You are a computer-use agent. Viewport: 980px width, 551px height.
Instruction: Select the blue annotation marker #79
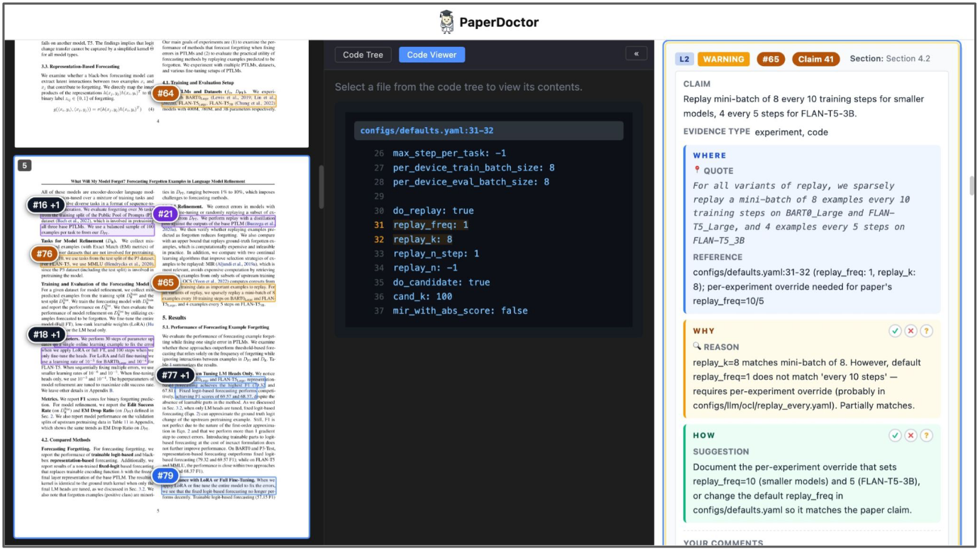tap(165, 476)
